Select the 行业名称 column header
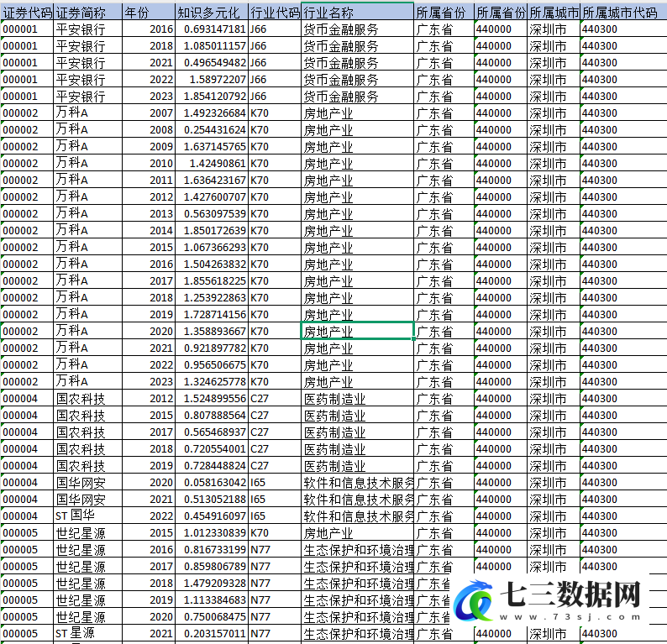The image size is (667, 644). (x=357, y=13)
